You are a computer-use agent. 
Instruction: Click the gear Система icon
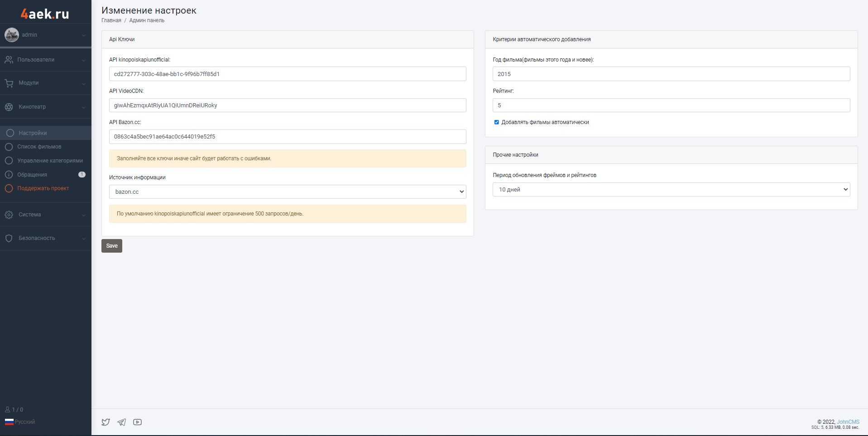(x=9, y=215)
